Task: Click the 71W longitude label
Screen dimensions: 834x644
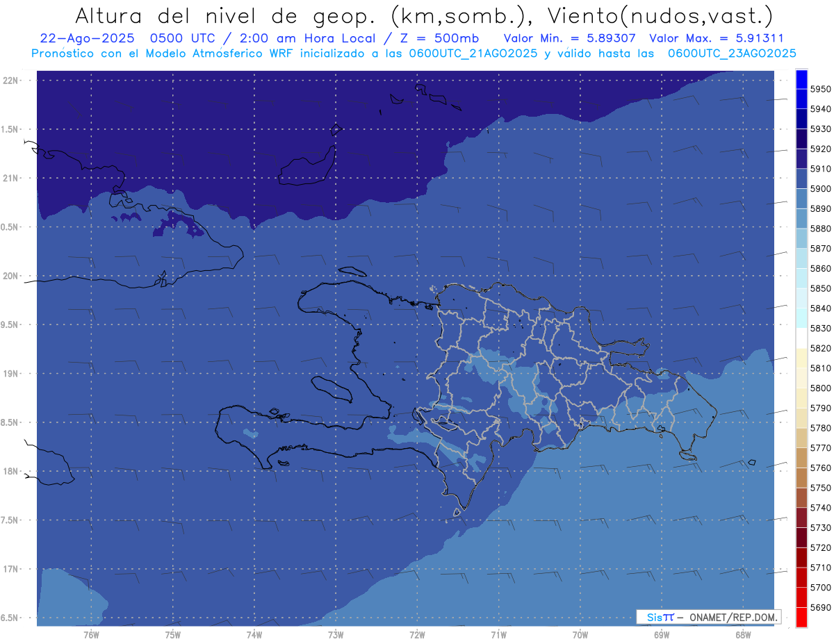Action: [x=499, y=635]
